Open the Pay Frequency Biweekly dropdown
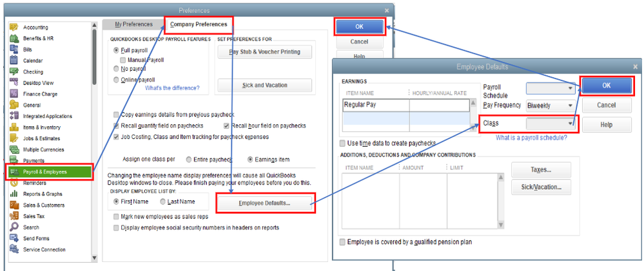The height and width of the screenshot is (271, 644). (x=550, y=106)
